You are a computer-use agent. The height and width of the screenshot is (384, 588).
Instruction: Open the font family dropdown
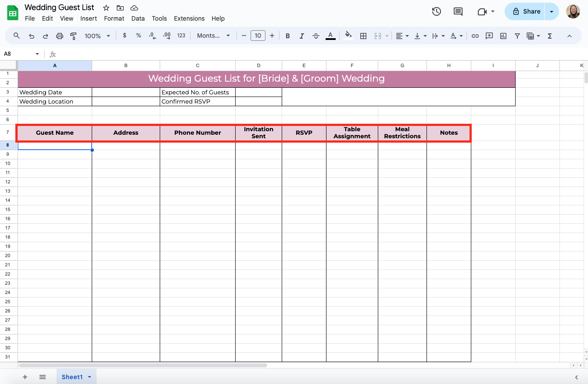click(x=214, y=36)
